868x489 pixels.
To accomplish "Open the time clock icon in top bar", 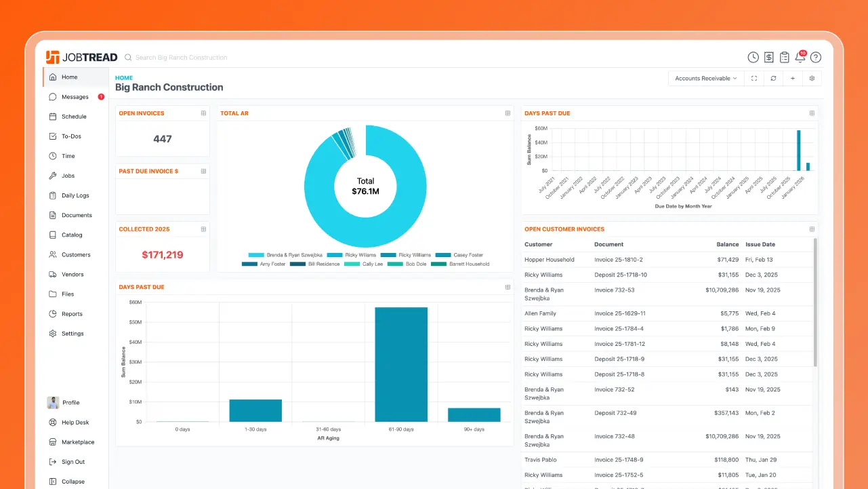I will pyautogui.click(x=753, y=57).
